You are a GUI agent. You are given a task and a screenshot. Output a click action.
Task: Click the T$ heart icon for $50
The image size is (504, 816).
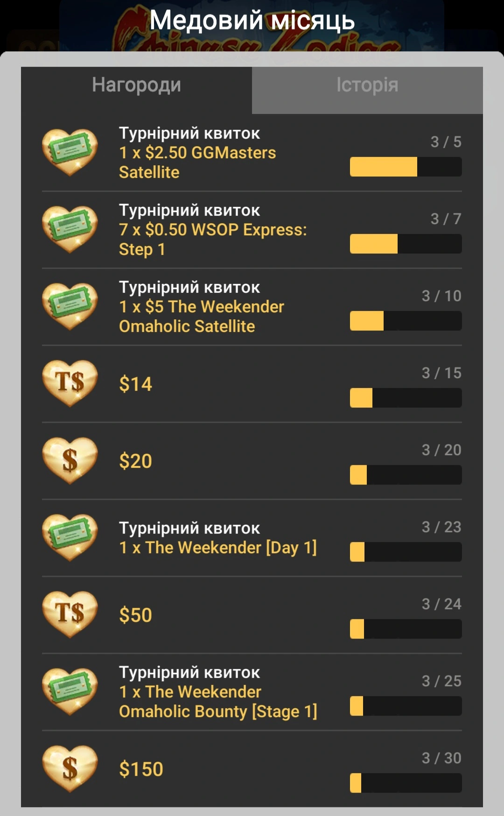[70, 614]
